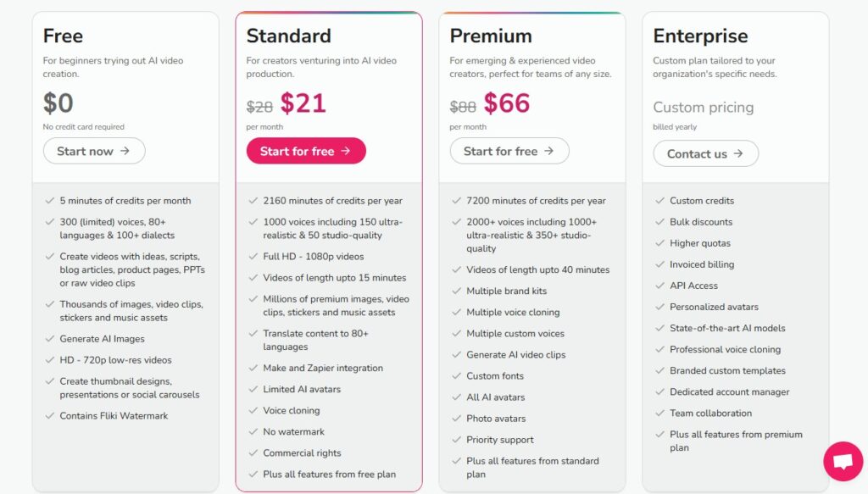The height and width of the screenshot is (494, 868).
Task: Click the $21 discounted Standard price
Action: 303,103
